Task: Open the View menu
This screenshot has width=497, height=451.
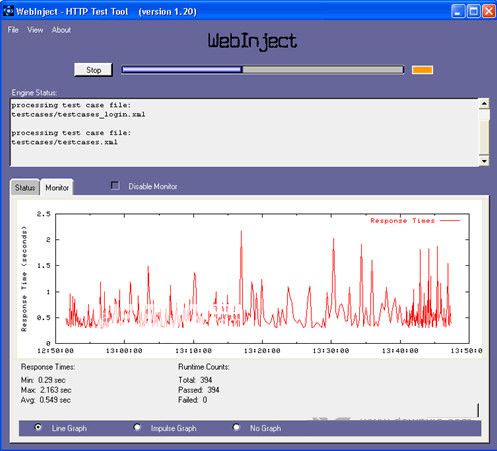Action: point(35,30)
